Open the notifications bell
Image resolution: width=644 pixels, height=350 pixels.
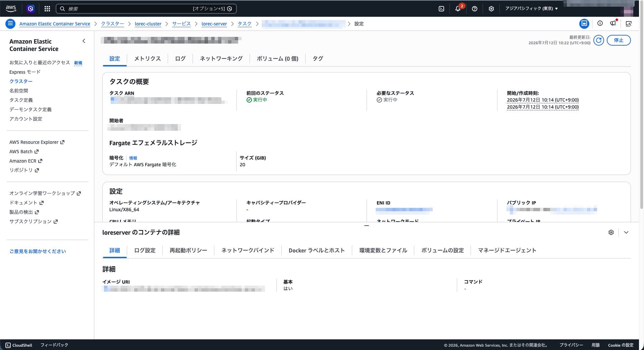click(458, 8)
